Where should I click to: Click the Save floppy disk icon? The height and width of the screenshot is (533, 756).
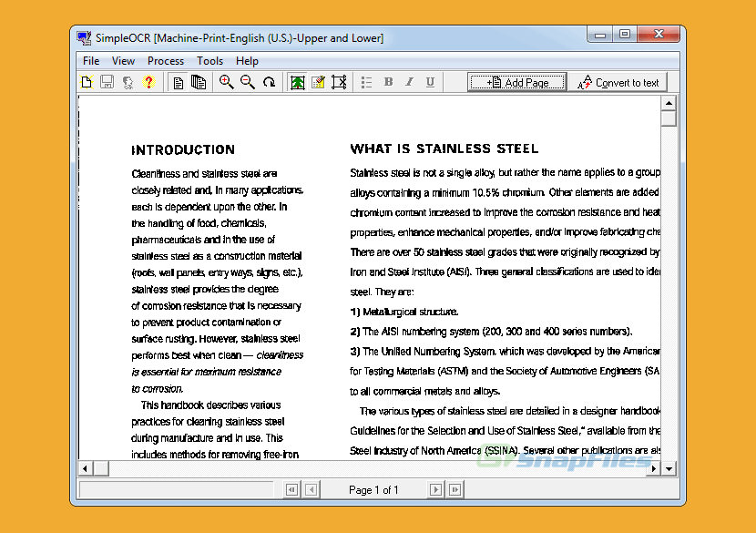click(107, 83)
